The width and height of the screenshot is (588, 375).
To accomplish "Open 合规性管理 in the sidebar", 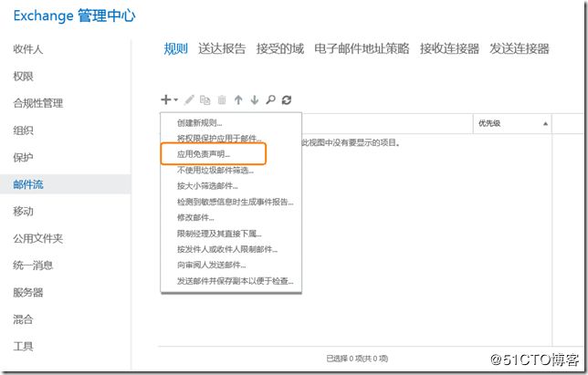I will click(x=37, y=103).
